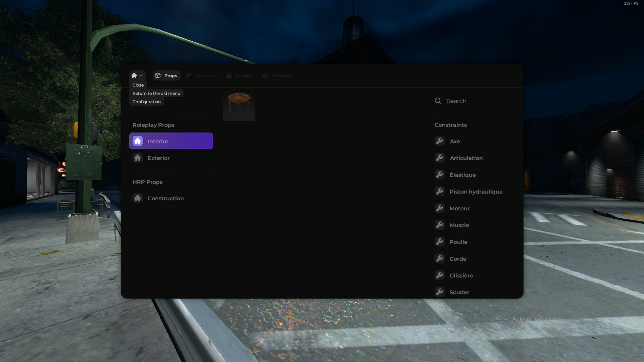The image size is (644, 362).
Task: Select Return to the old menu
Action: tap(156, 93)
